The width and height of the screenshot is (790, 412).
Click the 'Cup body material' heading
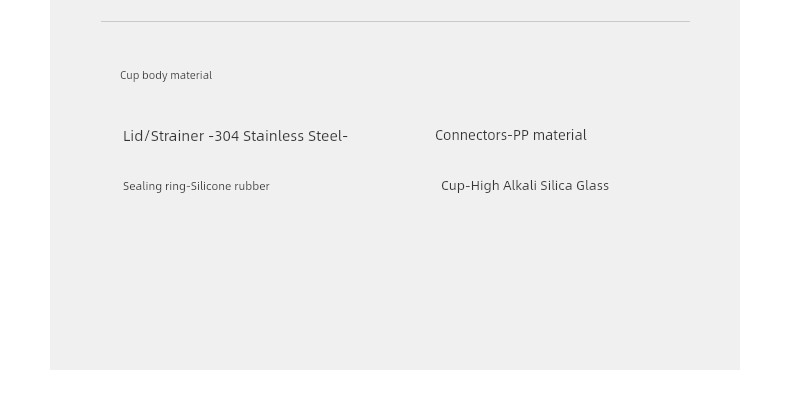point(166,76)
